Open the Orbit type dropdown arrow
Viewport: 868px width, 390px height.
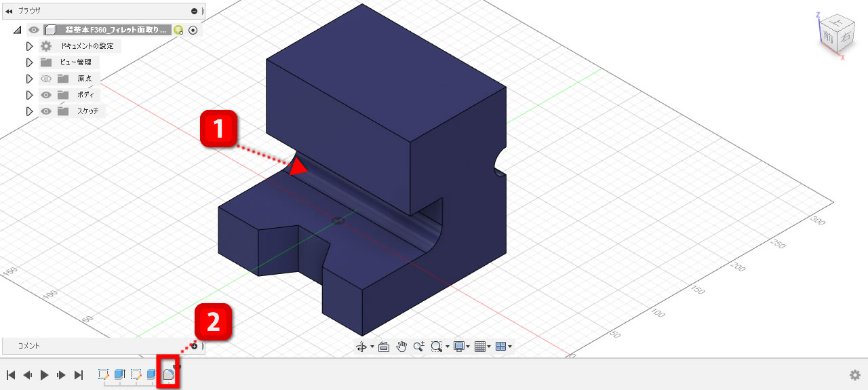click(x=372, y=347)
